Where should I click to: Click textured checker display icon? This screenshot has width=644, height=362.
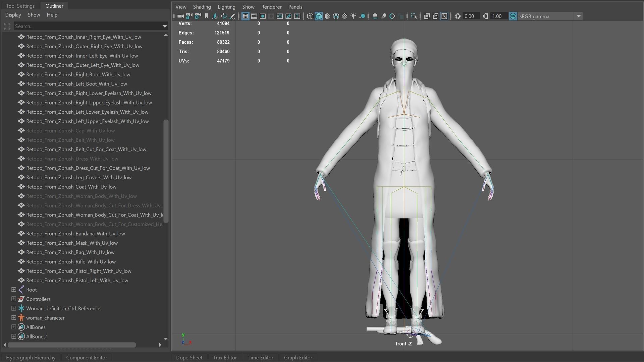click(x=344, y=16)
